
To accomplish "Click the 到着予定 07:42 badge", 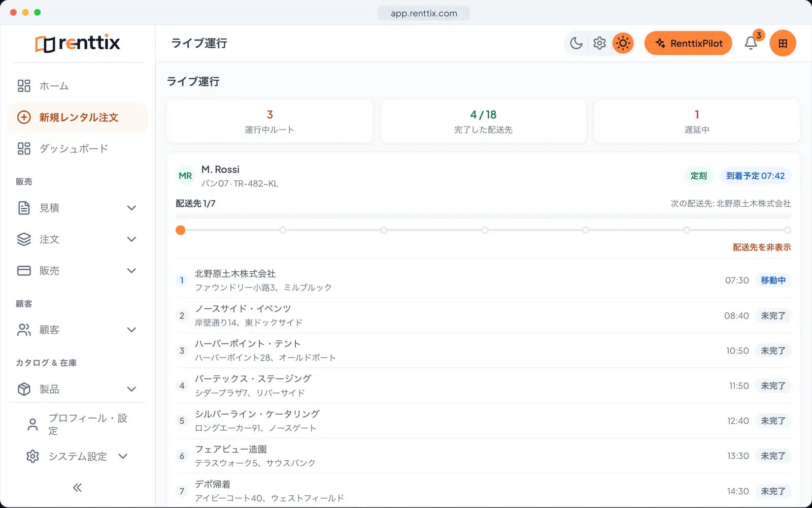I will click(x=755, y=176).
